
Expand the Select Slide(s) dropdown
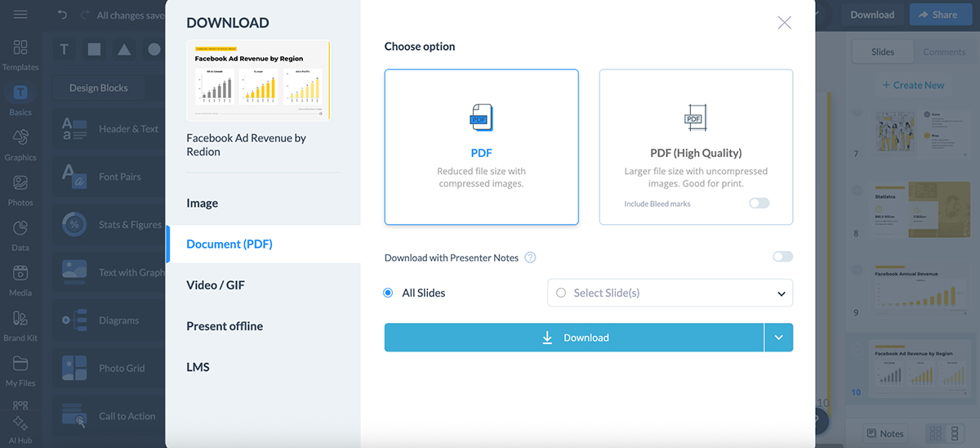(781, 293)
